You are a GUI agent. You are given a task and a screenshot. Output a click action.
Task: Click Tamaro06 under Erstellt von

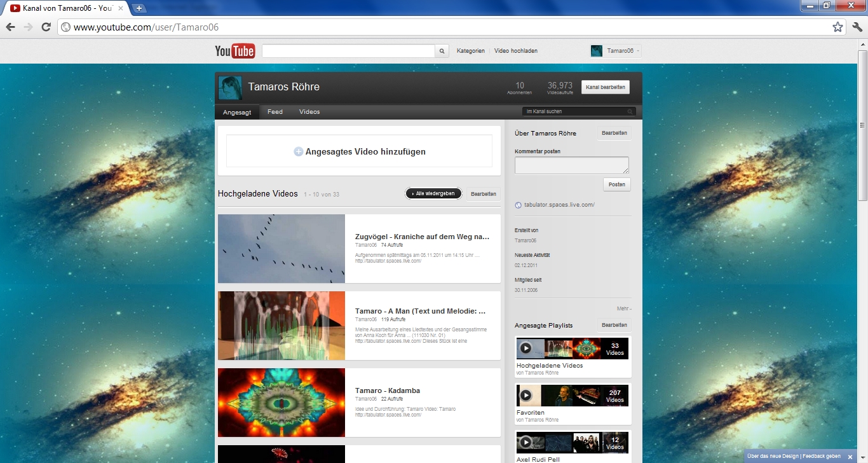click(526, 240)
